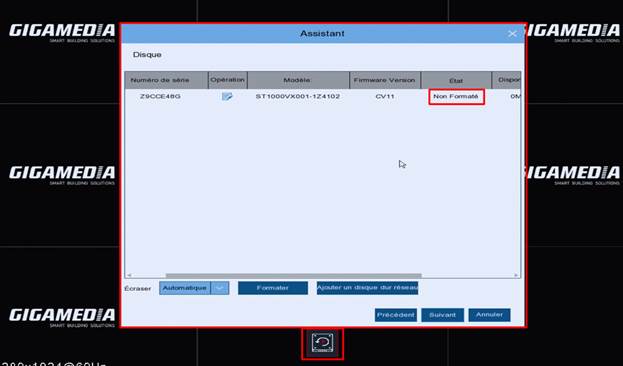Open the Écraser Automatique dropdown
The width and height of the screenshot is (623, 366).
coord(194,288)
